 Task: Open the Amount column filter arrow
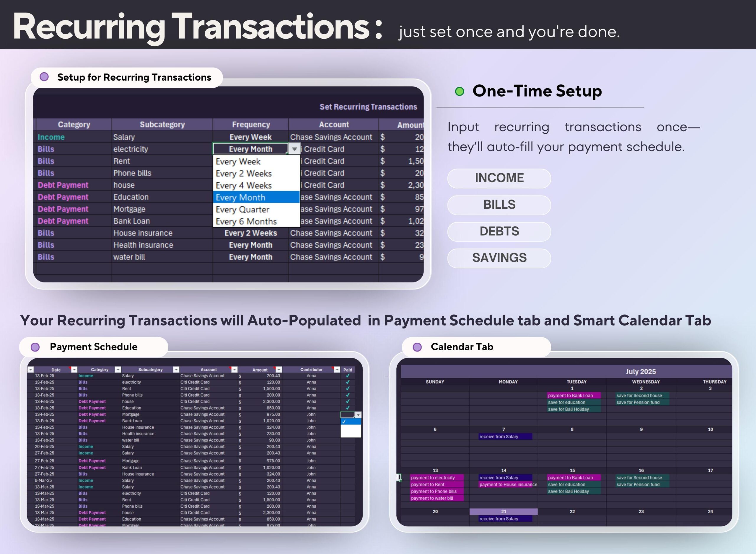(x=279, y=370)
